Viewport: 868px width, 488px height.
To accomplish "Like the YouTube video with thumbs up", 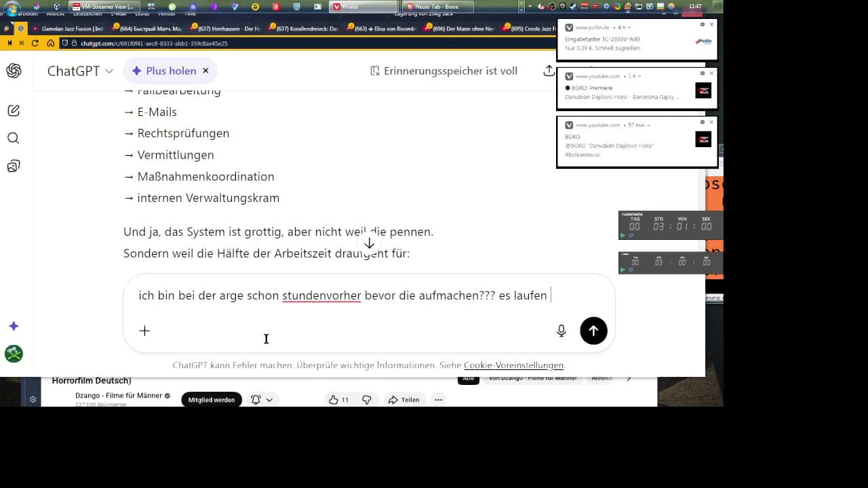I will click(339, 400).
